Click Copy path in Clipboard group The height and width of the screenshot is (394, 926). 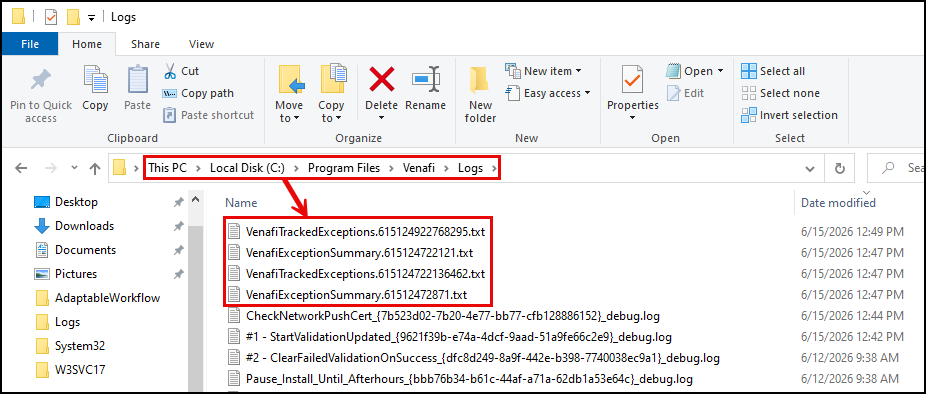(198, 93)
